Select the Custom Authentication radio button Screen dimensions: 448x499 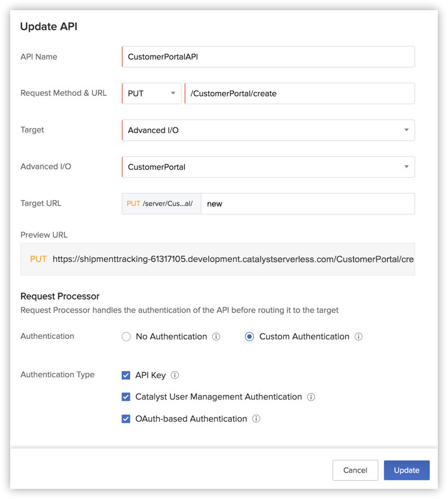point(249,337)
